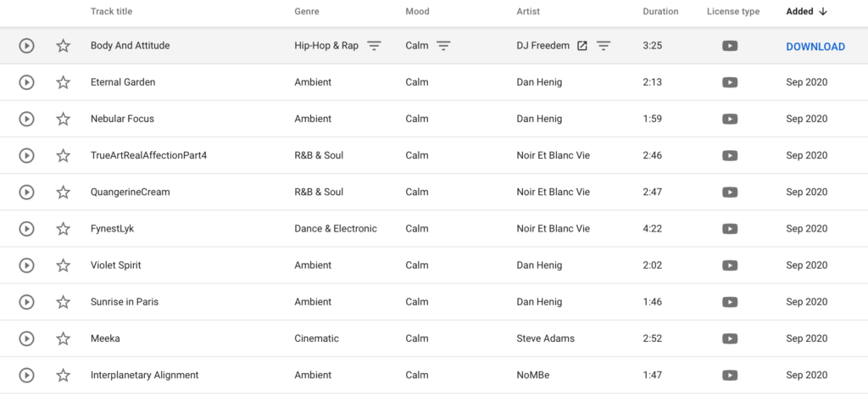This screenshot has height=402, width=868.
Task: Play the Eternal Garden track
Action: coord(26,82)
